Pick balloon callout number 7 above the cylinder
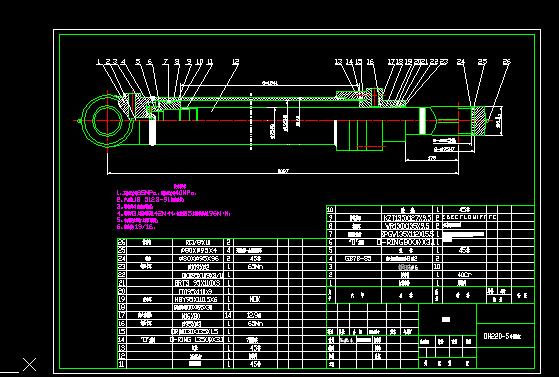Image resolution: width=559 pixels, height=377 pixels. (166, 62)
